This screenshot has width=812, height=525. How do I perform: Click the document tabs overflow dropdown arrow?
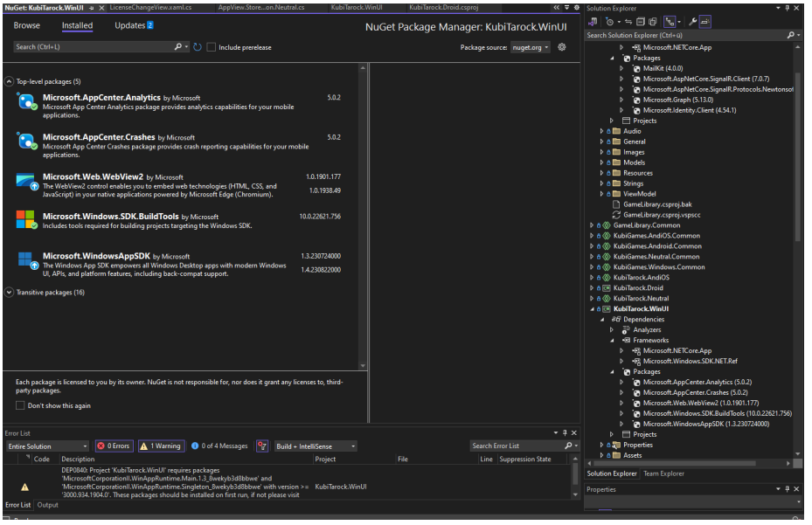click(x=566, y=8)
